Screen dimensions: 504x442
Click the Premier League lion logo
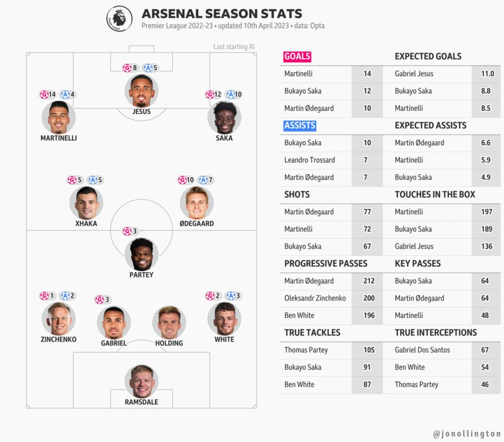click(x=119, y=19)
